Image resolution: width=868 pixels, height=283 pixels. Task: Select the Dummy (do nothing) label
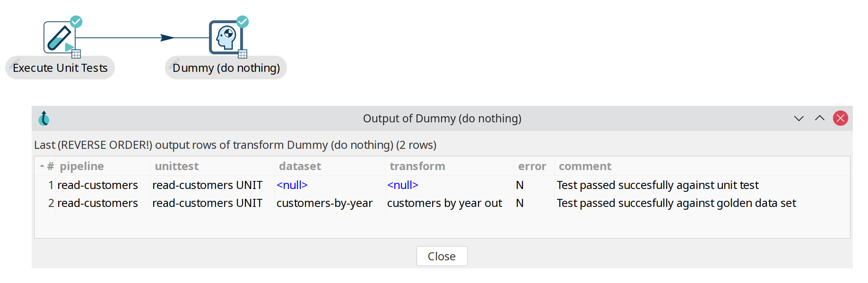click(x=226, y=68)
